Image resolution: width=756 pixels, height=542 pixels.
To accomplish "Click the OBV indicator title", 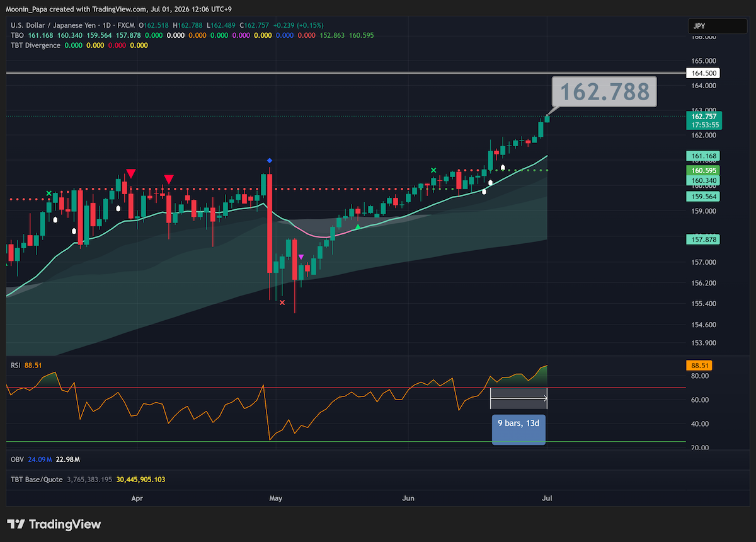I will [x=17, y=459].
